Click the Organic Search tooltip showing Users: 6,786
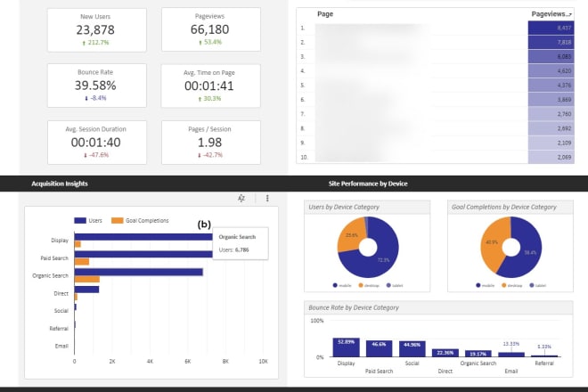 coord(241,243)
